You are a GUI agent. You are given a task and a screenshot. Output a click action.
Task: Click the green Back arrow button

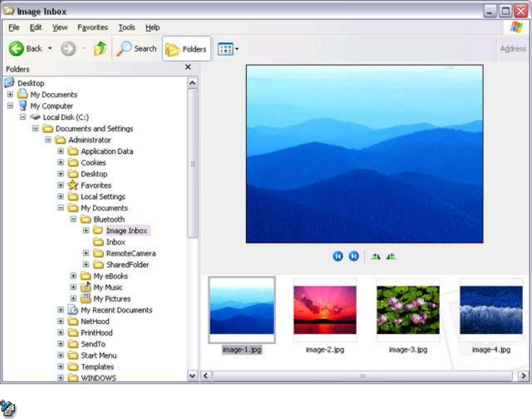click(16, 48)
